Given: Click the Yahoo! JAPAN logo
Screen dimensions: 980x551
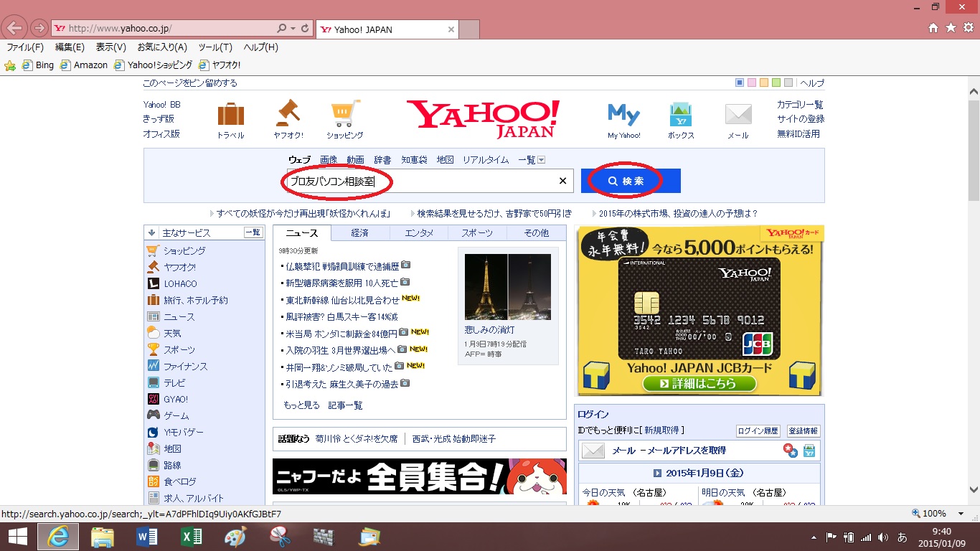Looking at the screenshot, I should [x=483, y=118].
